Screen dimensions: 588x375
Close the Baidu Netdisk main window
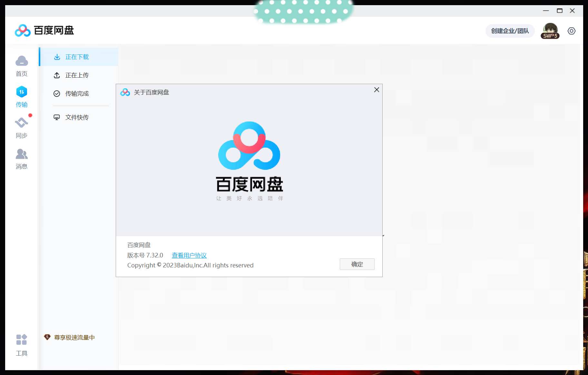click(x=573, y=11)
